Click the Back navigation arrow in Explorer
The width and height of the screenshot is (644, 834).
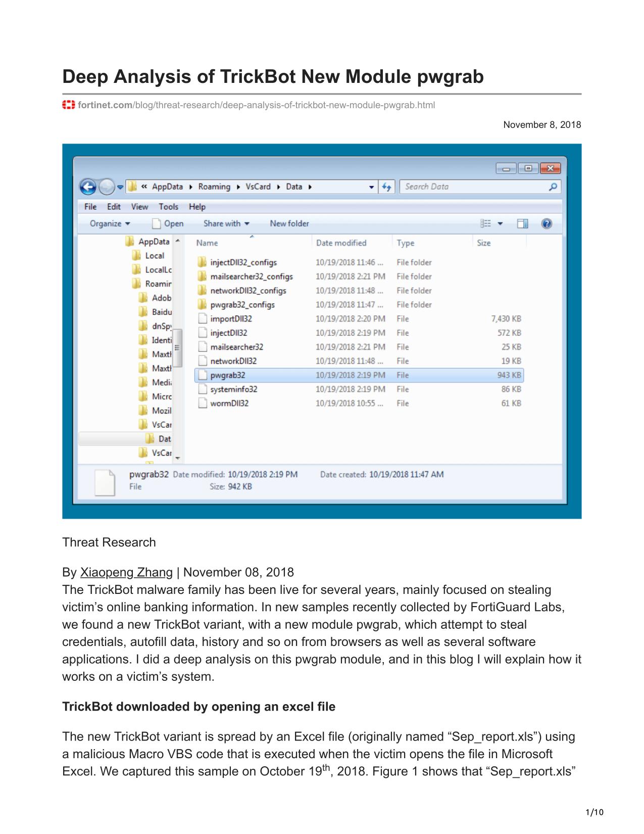click(88, 188)
